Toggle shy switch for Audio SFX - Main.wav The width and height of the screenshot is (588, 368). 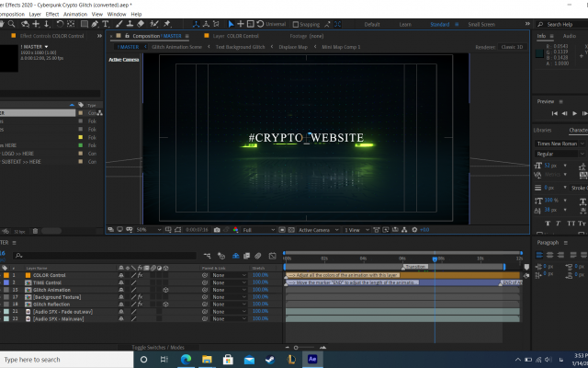click(121, 319)
